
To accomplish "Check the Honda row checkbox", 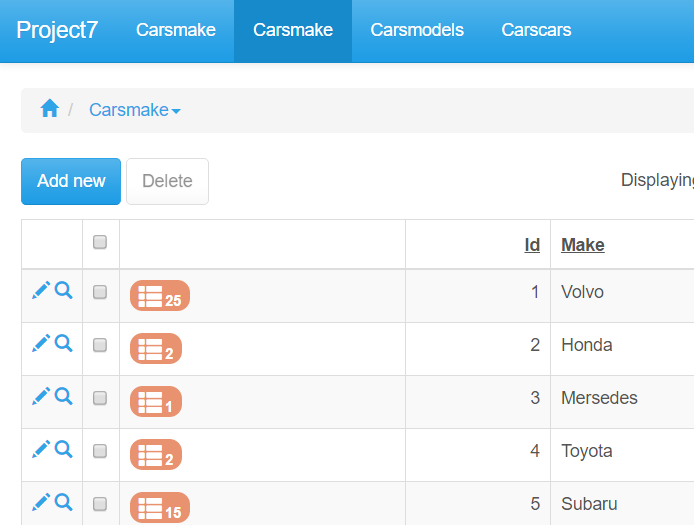I will tap(100, 345).
